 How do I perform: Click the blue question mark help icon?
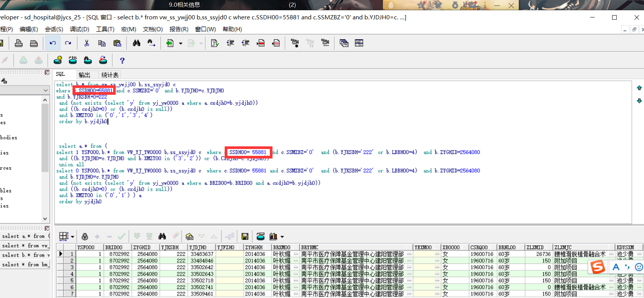pos(122,61)
